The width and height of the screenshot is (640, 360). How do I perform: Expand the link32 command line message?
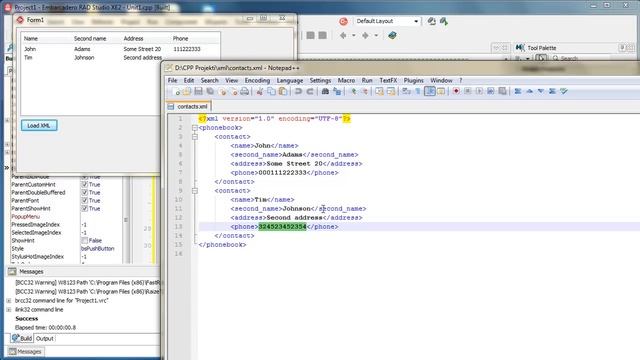click(9, 310)
